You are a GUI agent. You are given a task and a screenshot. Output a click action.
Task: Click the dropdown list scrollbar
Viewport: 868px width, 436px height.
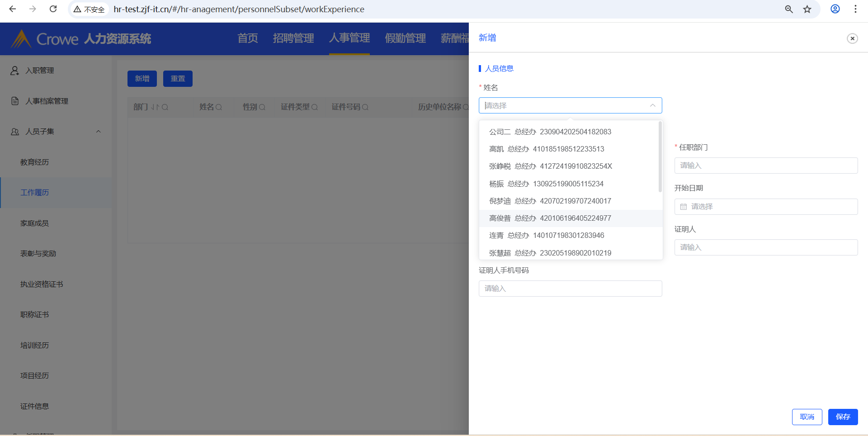(x=660, y=156)
